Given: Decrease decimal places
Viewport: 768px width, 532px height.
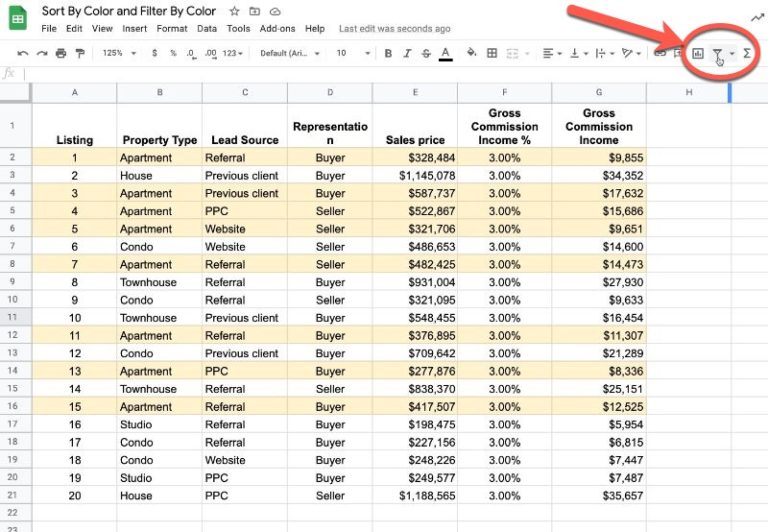Looking at the screenshot, I should click(x=191, y=53).
